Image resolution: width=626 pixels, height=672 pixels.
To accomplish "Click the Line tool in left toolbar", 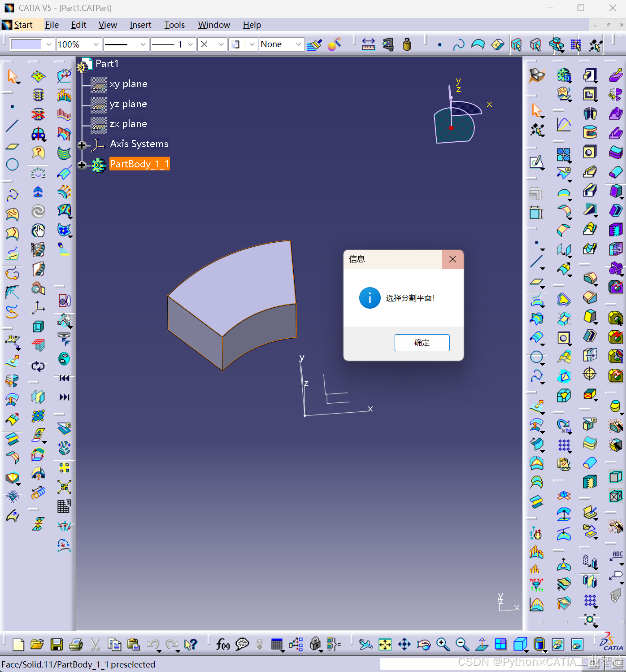I will pyautogui.click(x=13, y=126).
